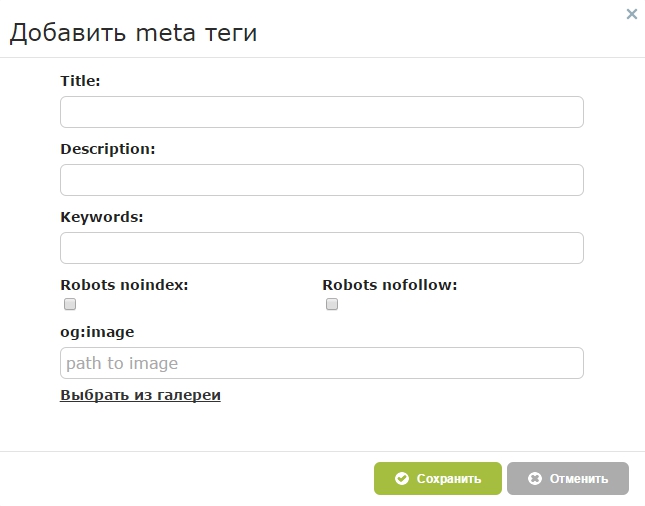Image resolution: width=645 pixels, height=506 pixels.
Task: Click the 'og:image' label
Action: click(x=97, y=332)
